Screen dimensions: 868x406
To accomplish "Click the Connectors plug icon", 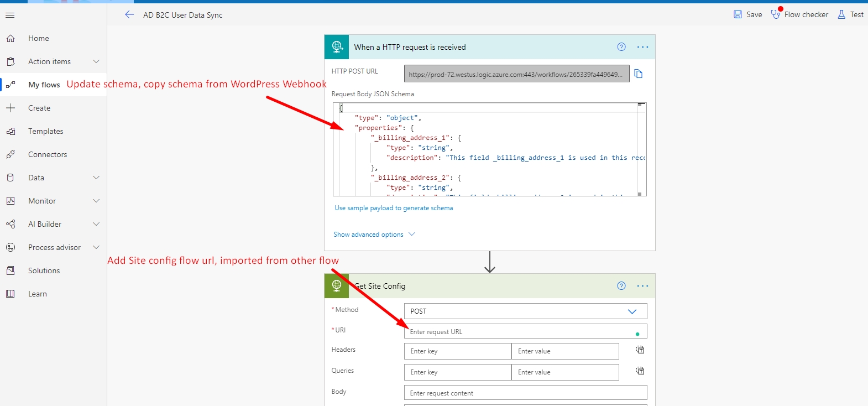I will point(11,154).
